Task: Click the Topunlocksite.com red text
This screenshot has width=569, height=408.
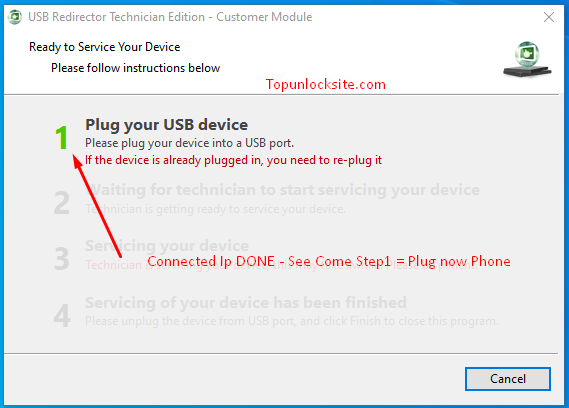Action: pos(326,84)
